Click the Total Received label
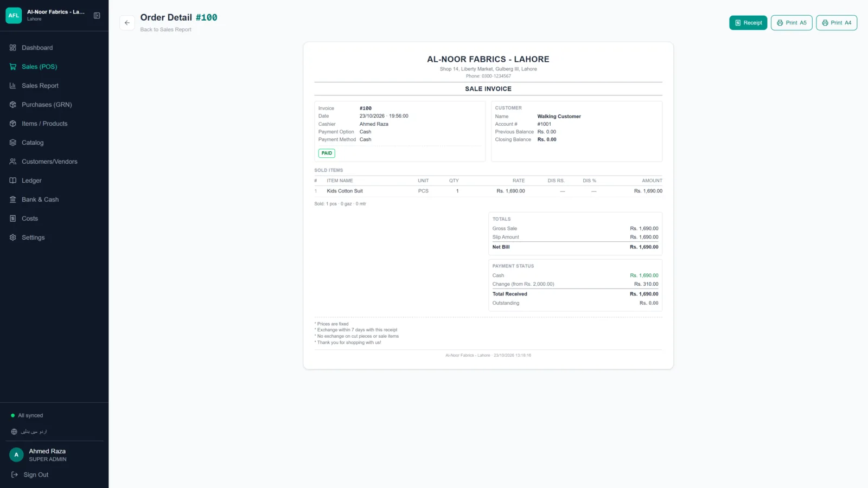The height and width of the screenshot is (488, 868). point(509,294)
